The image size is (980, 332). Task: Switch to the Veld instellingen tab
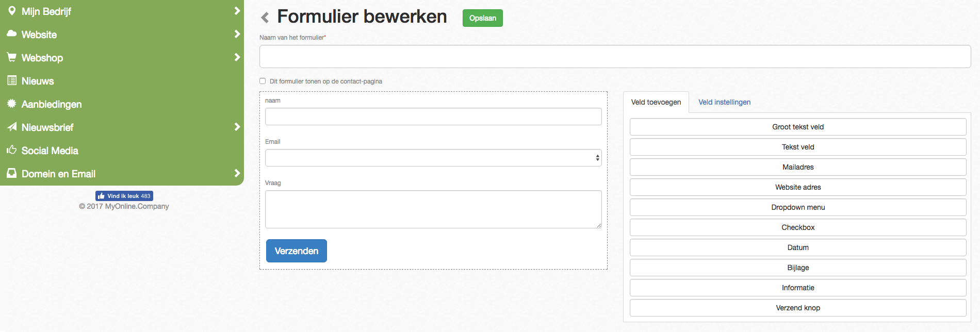[x=724, y=102]
